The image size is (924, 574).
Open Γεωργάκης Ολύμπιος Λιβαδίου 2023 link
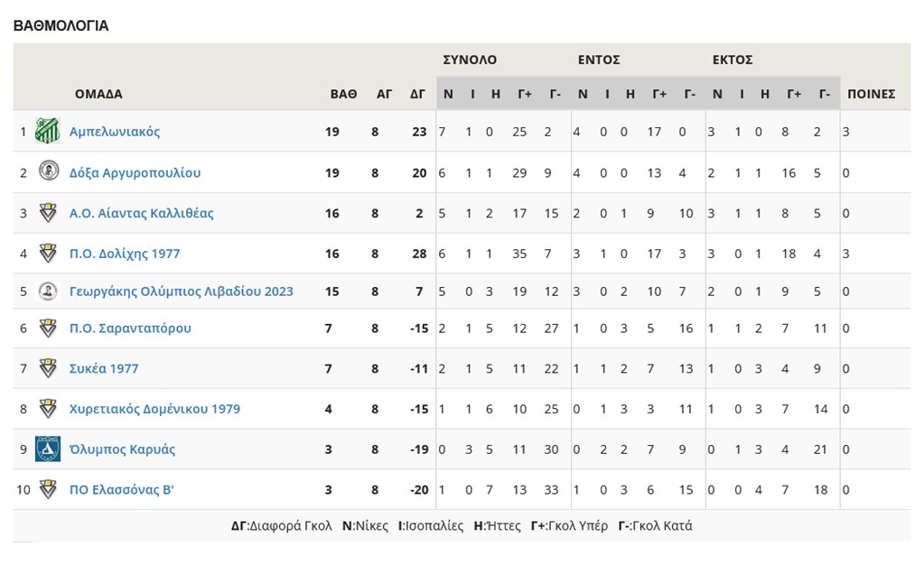pos(181,292)
